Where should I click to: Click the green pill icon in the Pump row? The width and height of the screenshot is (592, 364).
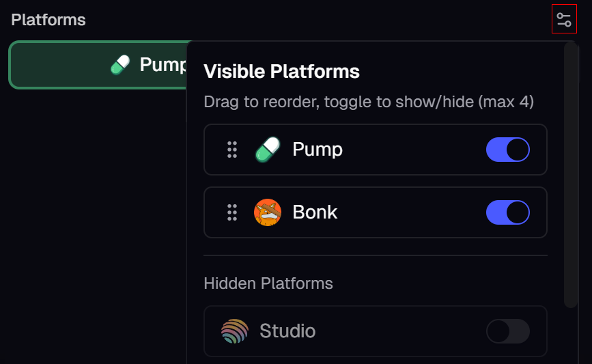[268, 150]
